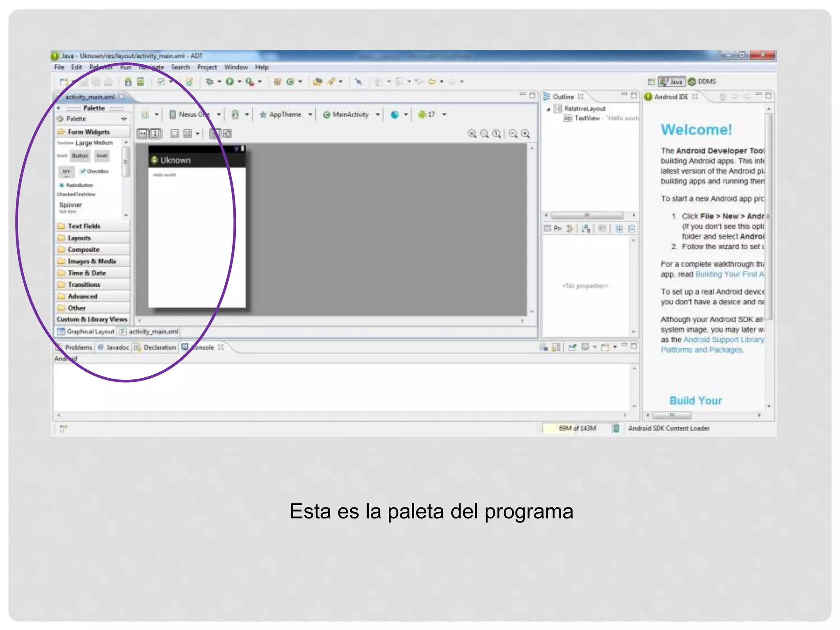
Task: Expand the Advanced palette category
Action: 93,296
